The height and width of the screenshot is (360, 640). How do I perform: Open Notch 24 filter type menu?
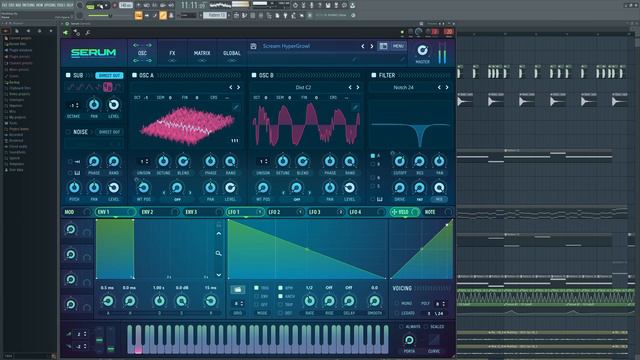[403, 87]
